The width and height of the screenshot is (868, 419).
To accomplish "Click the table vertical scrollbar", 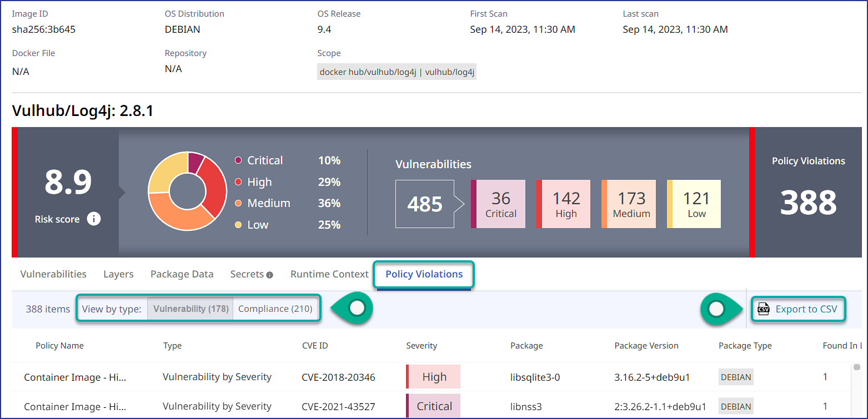I will [857, 388].
